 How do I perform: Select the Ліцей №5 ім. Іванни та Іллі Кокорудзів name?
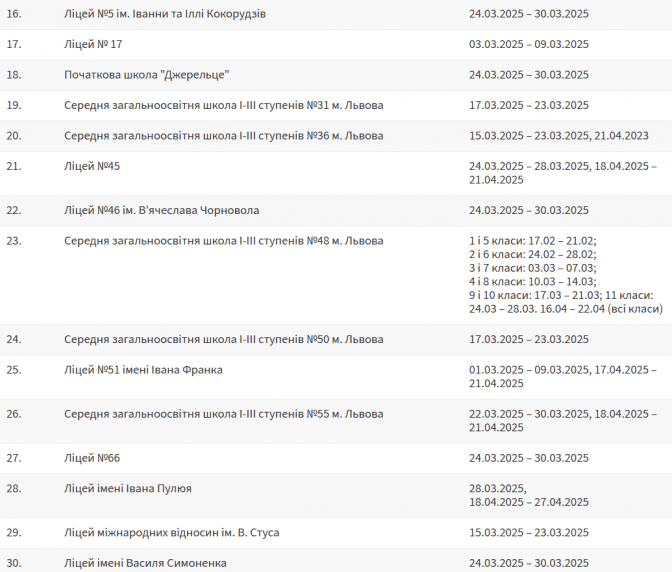[165, 14]
